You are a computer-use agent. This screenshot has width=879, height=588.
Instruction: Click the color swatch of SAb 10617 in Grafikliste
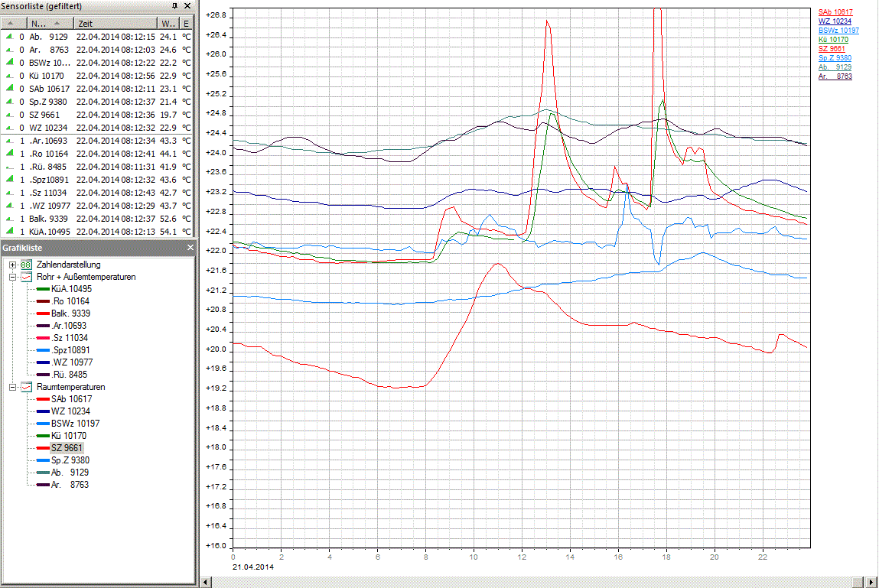[x=43, y=399]
